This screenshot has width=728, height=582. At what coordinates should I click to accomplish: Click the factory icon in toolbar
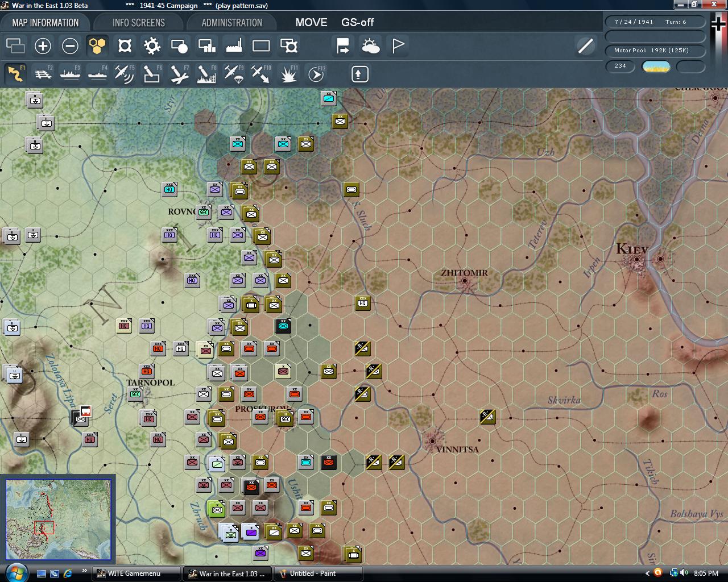click(x=234, y=45)
